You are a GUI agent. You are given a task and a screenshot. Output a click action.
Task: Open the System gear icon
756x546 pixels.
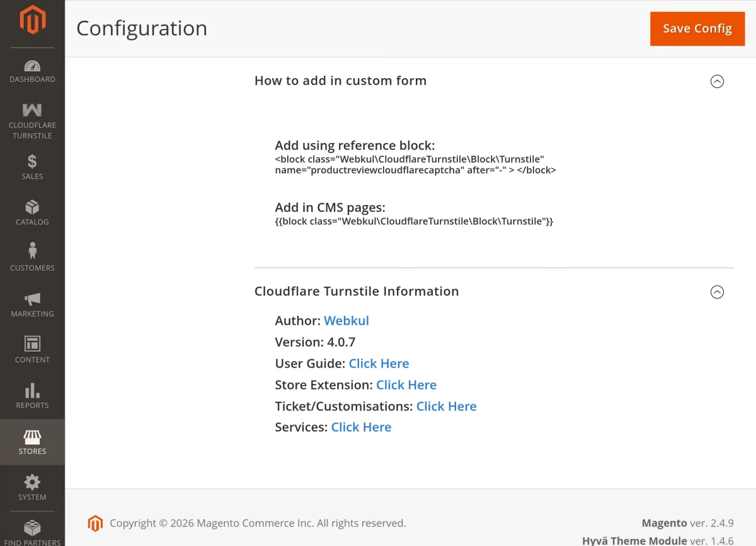(32, 482)
